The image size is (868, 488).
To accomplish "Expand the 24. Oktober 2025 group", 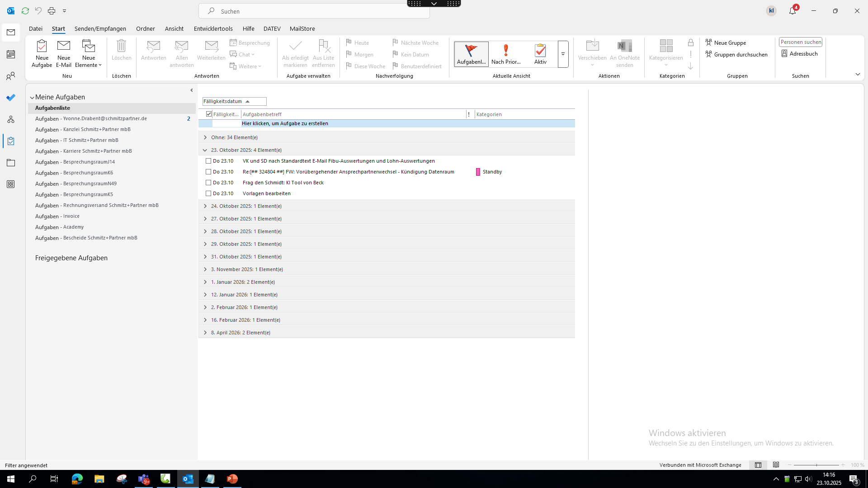I will [x=205, y=206].
